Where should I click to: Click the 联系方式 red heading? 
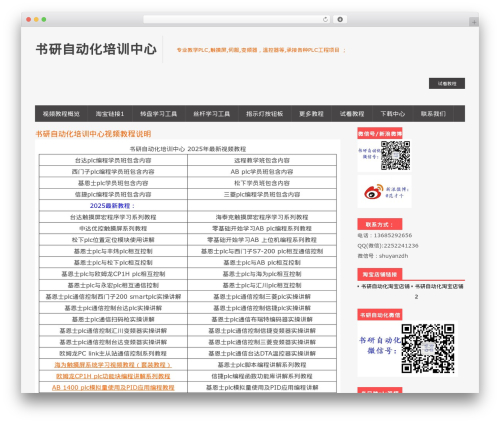tap(380, 224)
